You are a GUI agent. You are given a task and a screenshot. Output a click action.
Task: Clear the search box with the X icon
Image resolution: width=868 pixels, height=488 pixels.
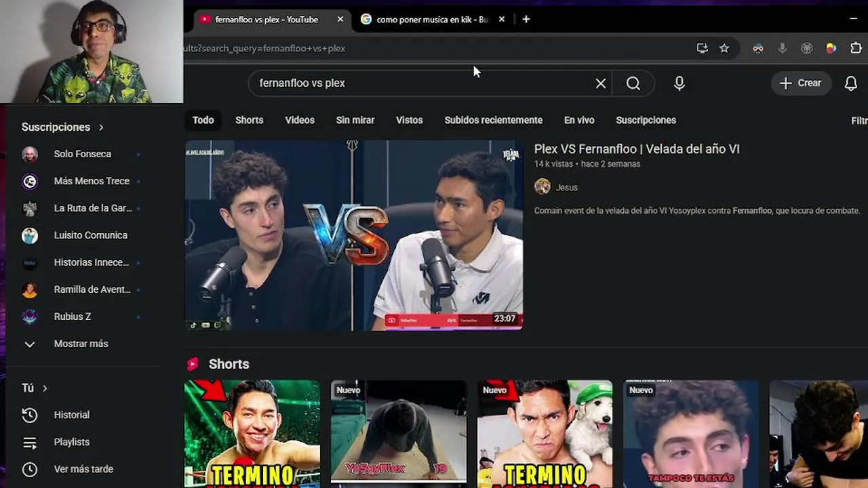click(601, 83)
